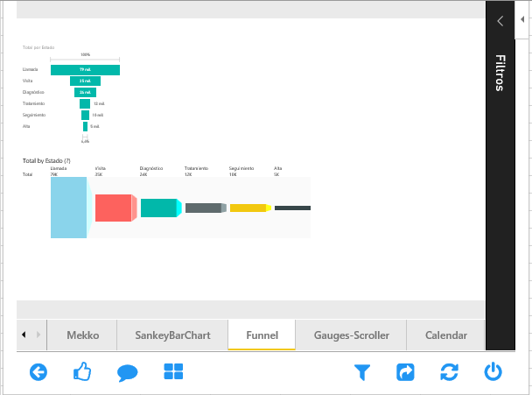Expand the Filtros panel chevron
Viewport: 532px width, 395px height.
tap(500, 21)
